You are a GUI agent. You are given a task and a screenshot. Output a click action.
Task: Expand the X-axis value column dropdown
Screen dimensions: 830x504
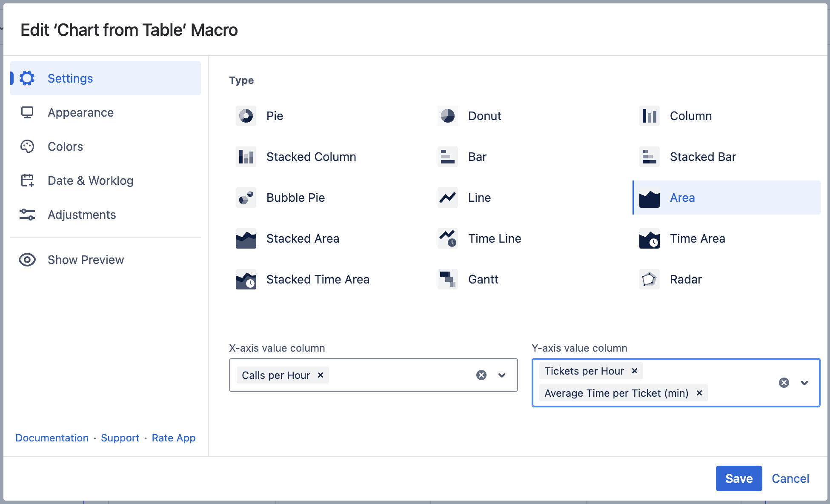(x=502, y=375)
